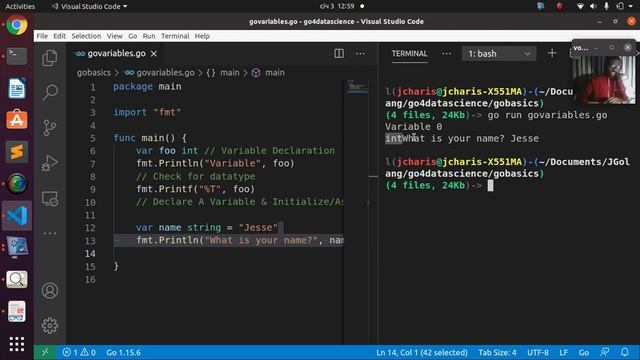
Task: Open Ubuntu Software from the dock
Action: (x=17, y=119)
